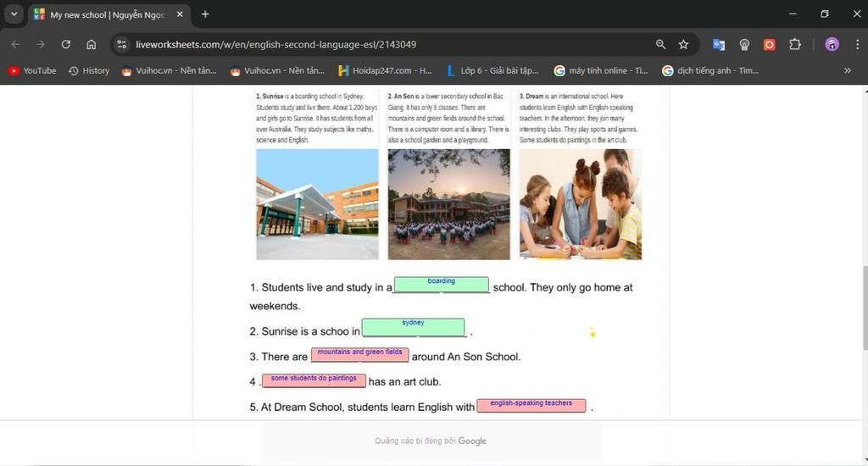Viewport: 868px width, 466px height.
Task: Click the An Son school photo
Action: tap(448, 204)
